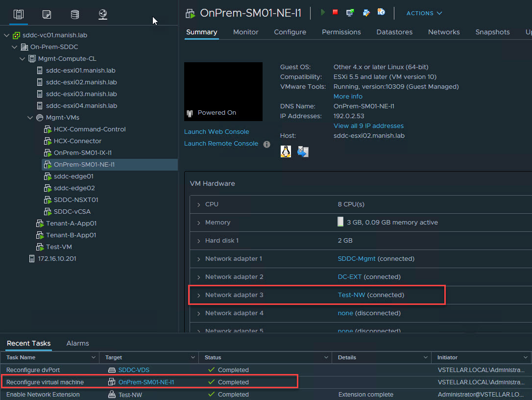Image resolution: width=532 pixels, height=400 pixels.
Task: Switch to the Configure tab
Action: pos(290,32)
